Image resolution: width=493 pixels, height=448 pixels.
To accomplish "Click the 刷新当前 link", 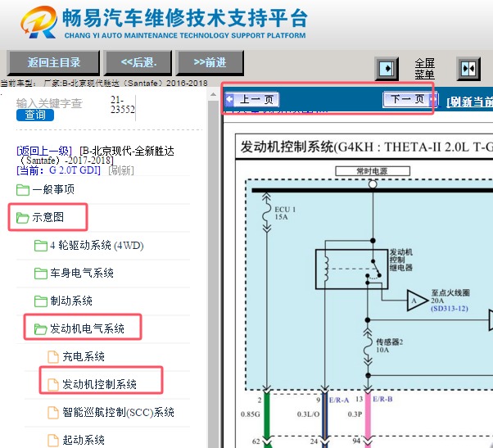I will pos(470,102).
